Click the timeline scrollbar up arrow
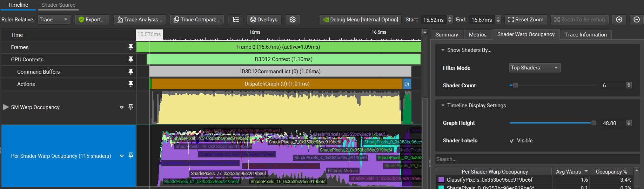This screenshot has height=189, width=644. [x=425, y=32]
